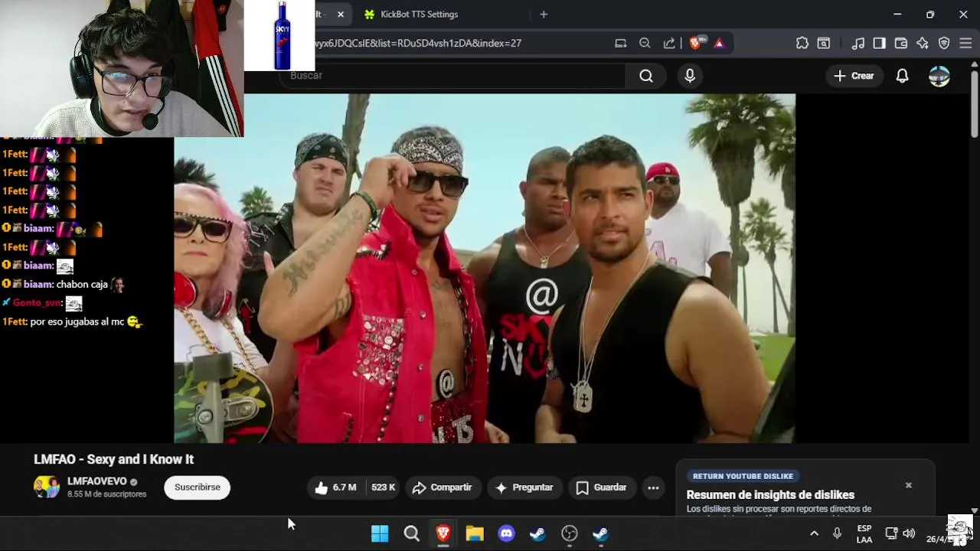Open the Windows Start menu
Image resolution: width=980 pixels, height=551 pixels.
pyautogui.click(x=380, y=533)
